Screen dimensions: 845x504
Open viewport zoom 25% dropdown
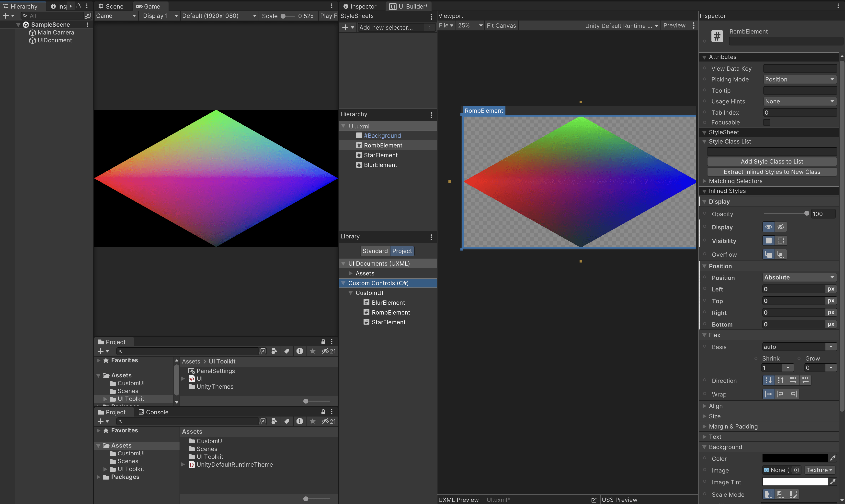(x=470, y=25)
